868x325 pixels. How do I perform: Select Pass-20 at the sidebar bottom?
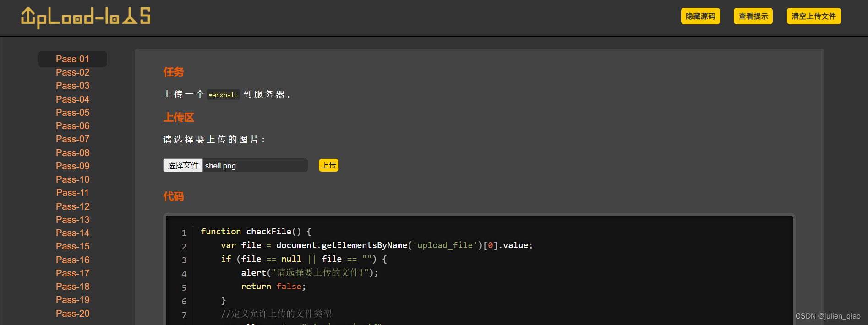72,314
